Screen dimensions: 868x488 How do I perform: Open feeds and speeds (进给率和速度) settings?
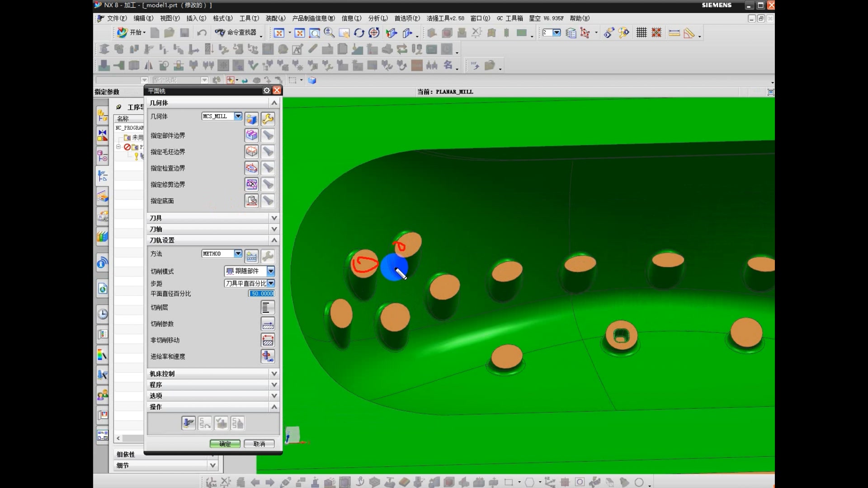[x=268, y=357]
